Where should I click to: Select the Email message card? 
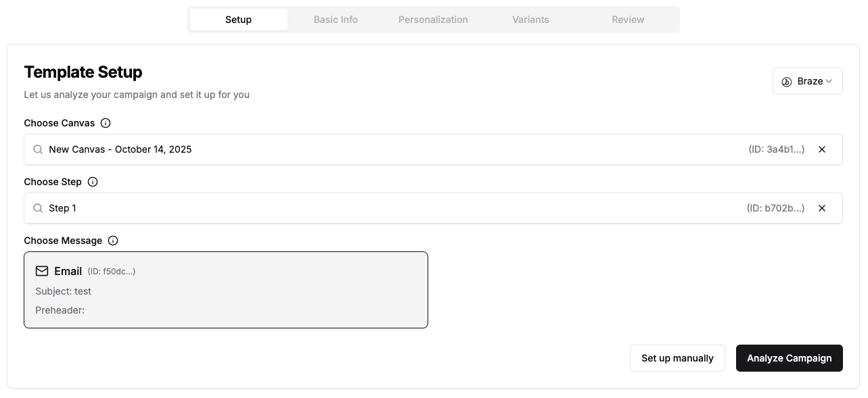pos(226,289)
